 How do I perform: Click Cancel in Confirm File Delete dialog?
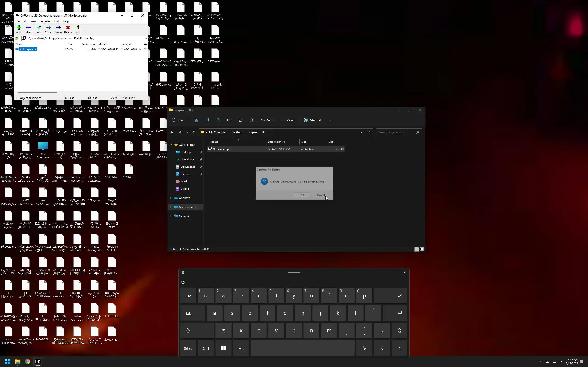[320, 195]
